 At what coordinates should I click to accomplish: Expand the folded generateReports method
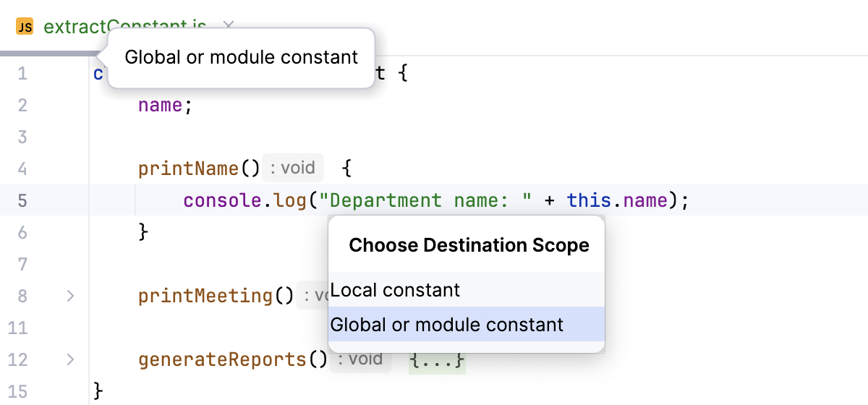(70, 359)
